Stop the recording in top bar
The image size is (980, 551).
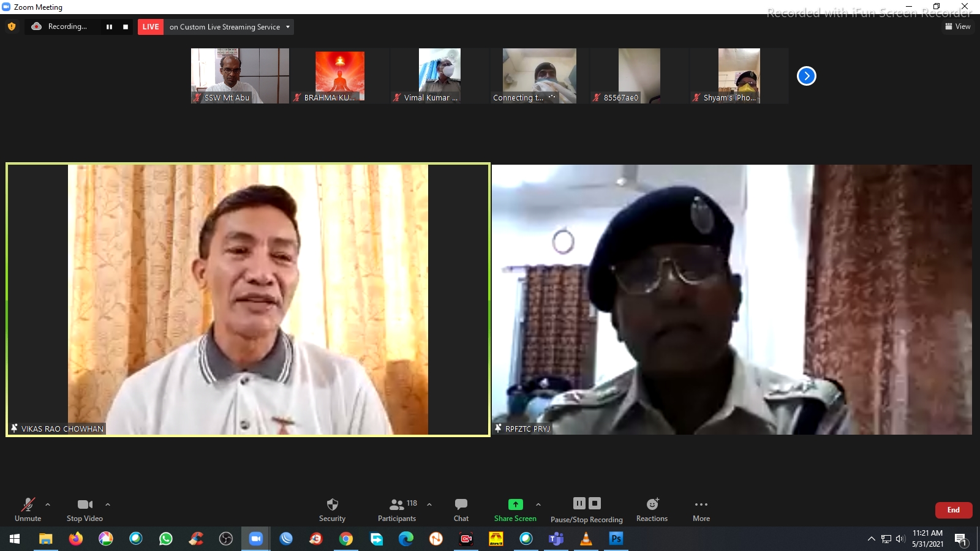click(126, 27)
